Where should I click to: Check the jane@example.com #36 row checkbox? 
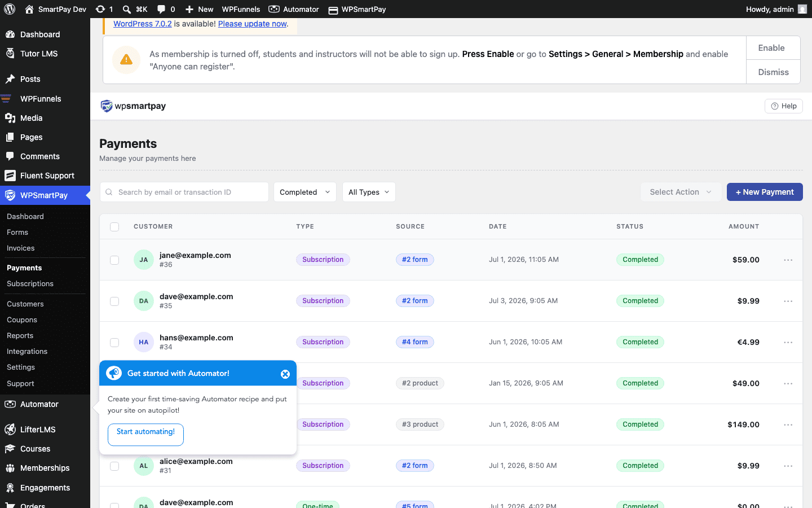(x=114, y=260)
